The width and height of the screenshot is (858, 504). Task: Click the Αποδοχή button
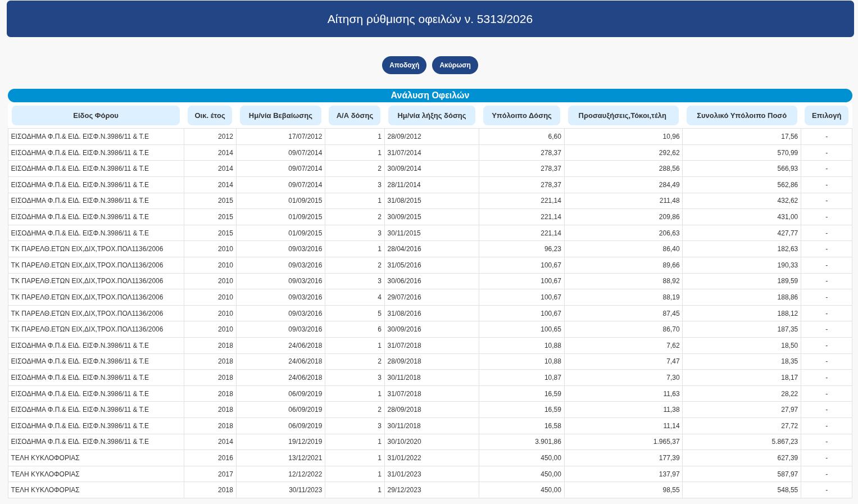[x=404, y=65]
